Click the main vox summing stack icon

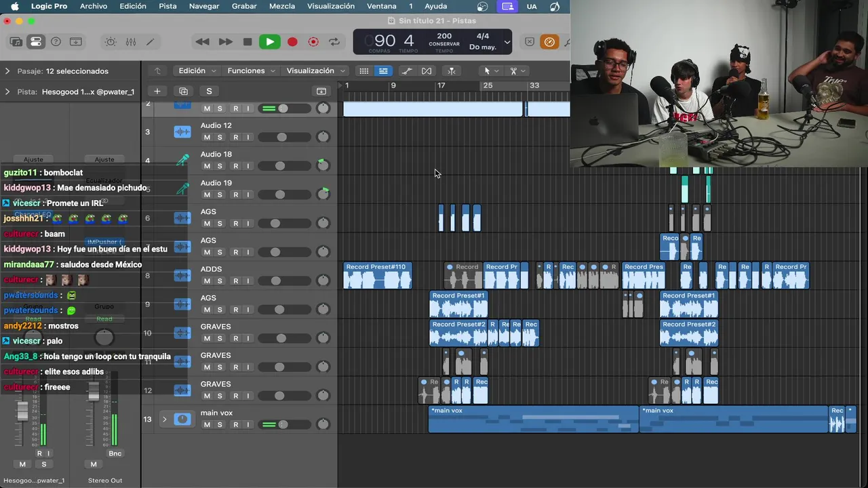[x=182, y=420]
